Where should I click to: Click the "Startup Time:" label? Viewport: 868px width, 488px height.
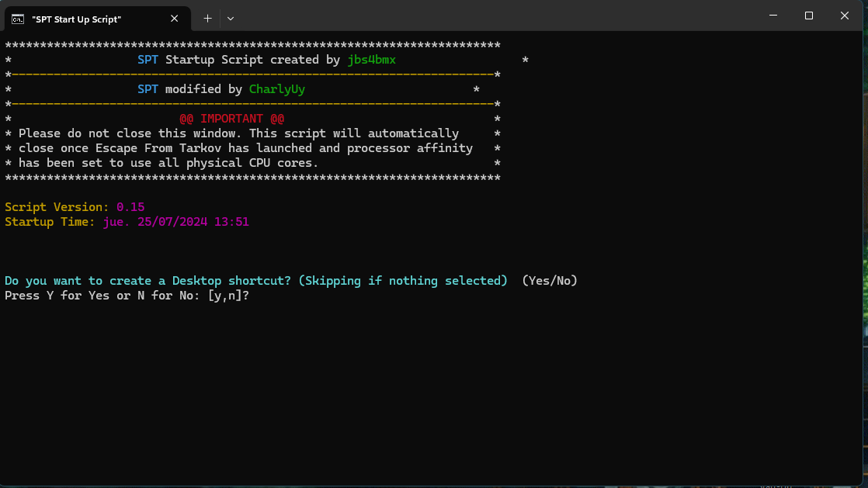(50, 222)
